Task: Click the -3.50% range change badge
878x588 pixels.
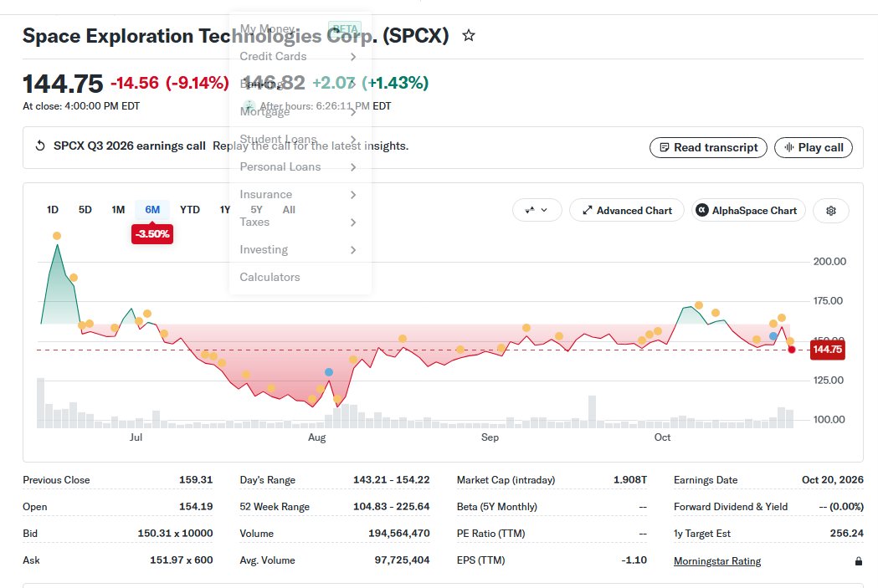Action: 152,234
